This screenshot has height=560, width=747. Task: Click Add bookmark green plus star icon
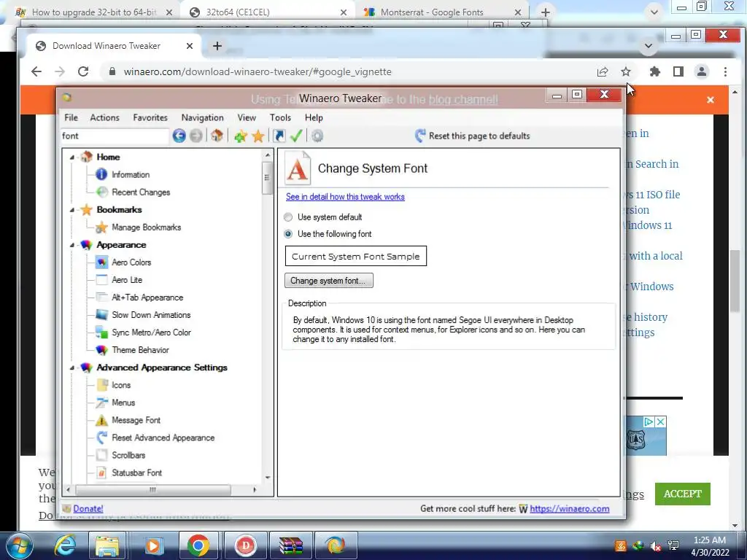241,136
